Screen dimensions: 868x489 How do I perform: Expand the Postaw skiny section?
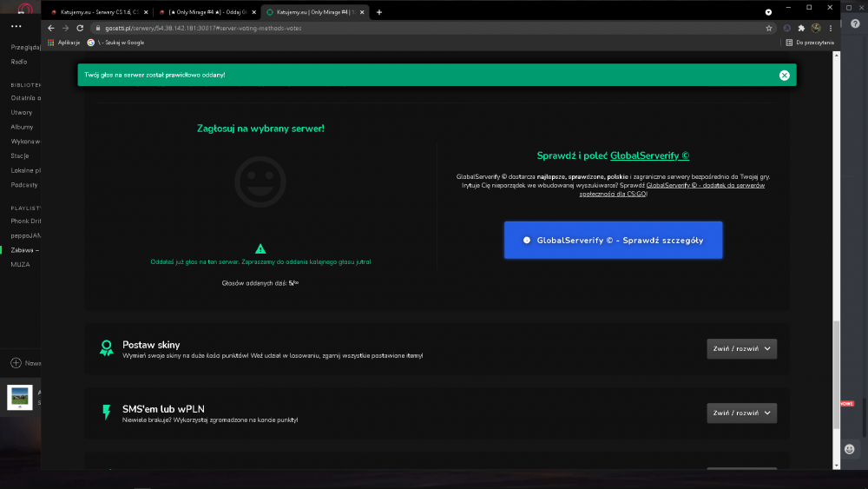[741, 349]
